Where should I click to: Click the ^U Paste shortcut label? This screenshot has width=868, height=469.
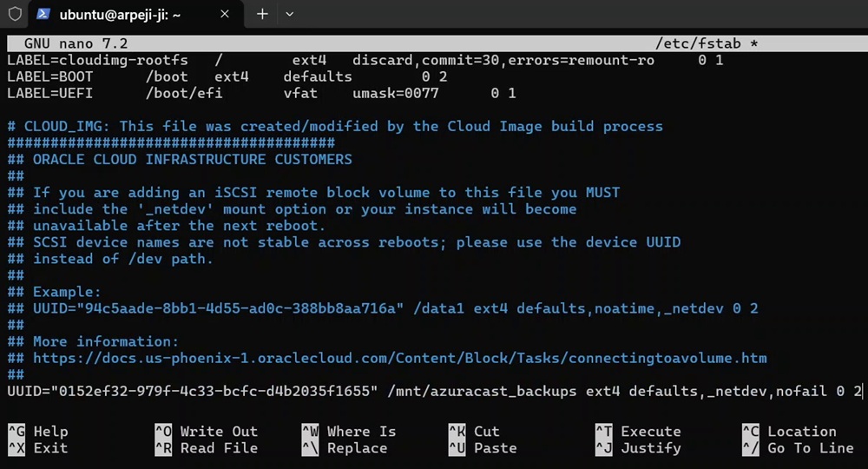click(482, 448)
